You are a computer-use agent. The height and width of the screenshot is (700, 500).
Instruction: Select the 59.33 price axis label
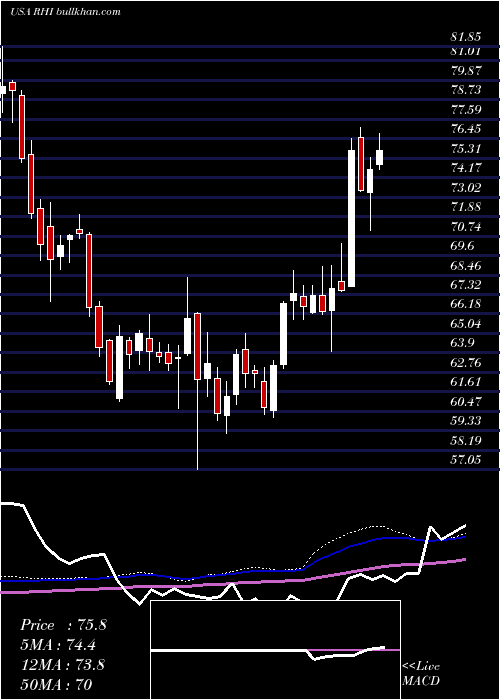click(x=466, y=421)
